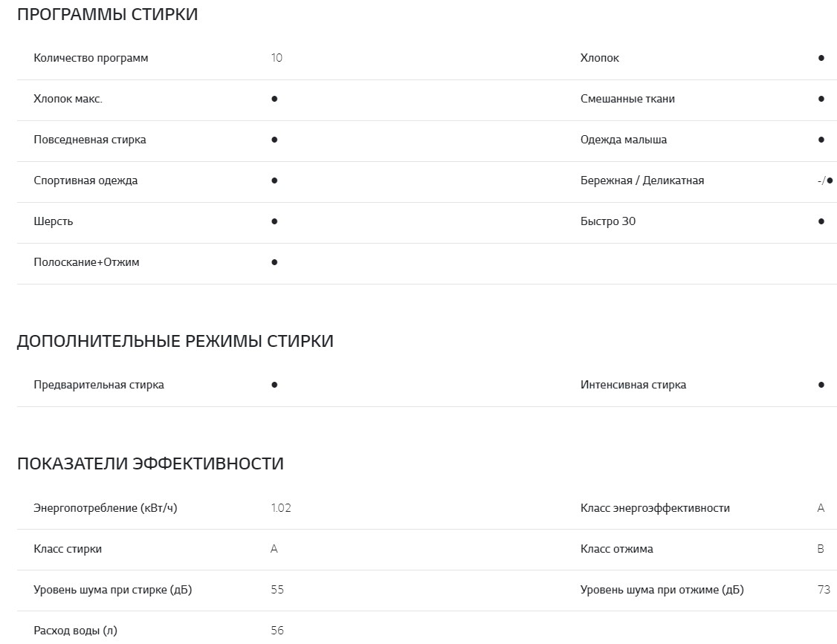Click the Класс отжима value B
Viewport: 837px width, 644px height.
(x=821, y=549)
